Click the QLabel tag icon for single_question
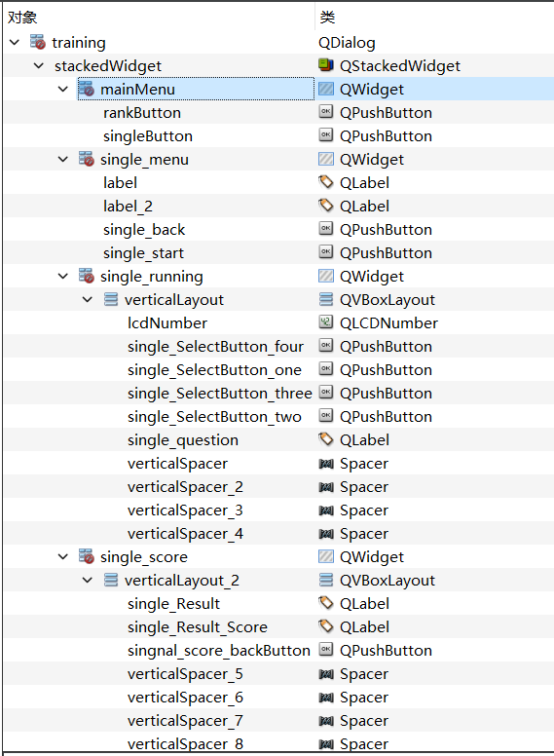Viewport: 554px width, 756px height. pyautogui.click(x=326, y=439)
